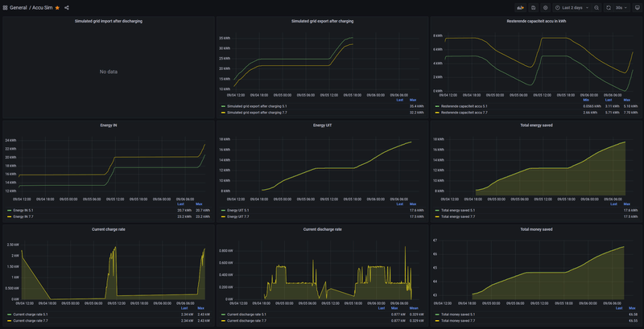Click the 0.329 kW mean value for 7.7
The width and height of the screenshot is (644, 329).
tap(418, 320)
